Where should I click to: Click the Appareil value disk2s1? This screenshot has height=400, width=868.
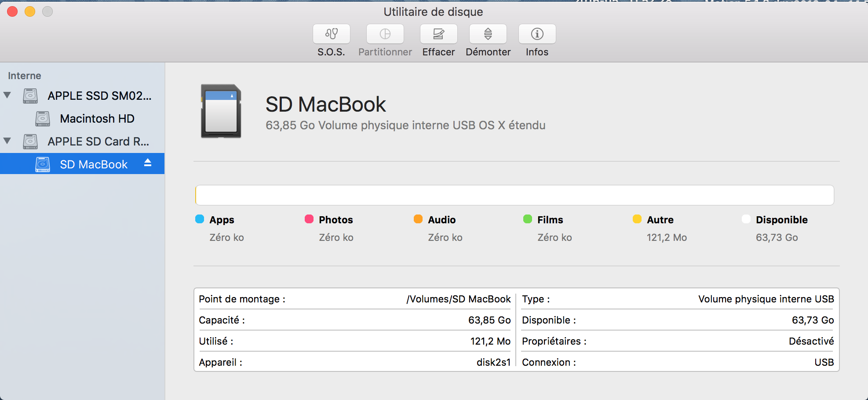494,362
